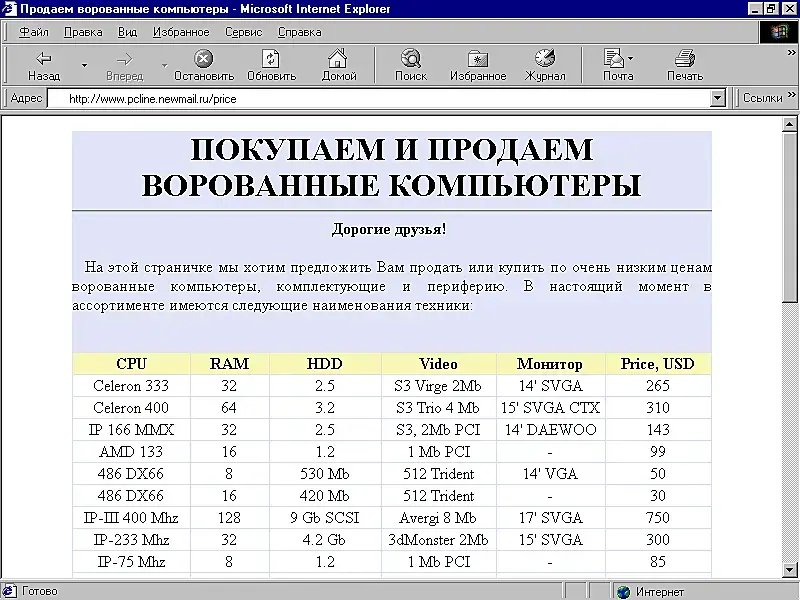This screenshot has height=600, width=800.
Task: Click the AMD 133 cell
Action: (131, 452)
